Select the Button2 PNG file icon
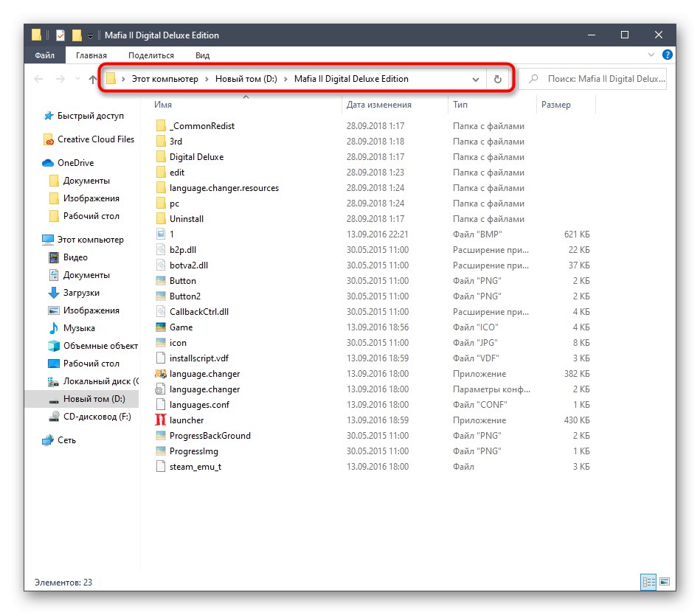Viewport: 700px width, 615px height. [161, 296]
